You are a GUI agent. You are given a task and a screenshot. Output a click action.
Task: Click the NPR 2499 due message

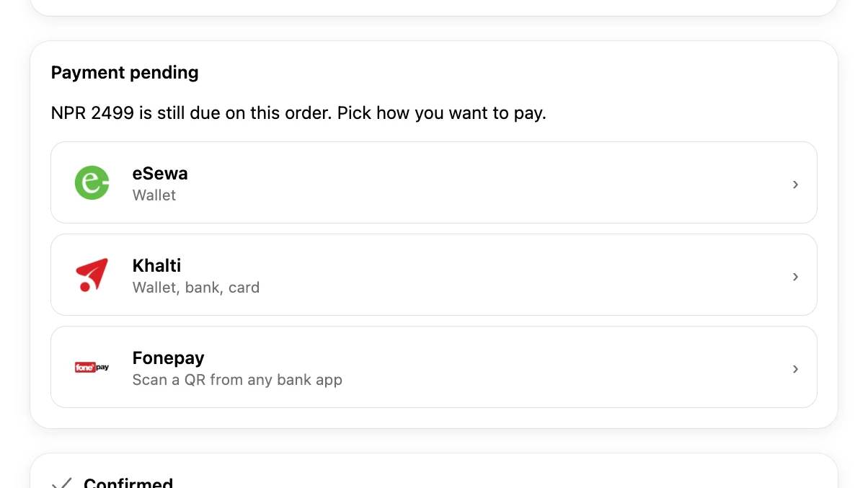click(x=298, y=114)
